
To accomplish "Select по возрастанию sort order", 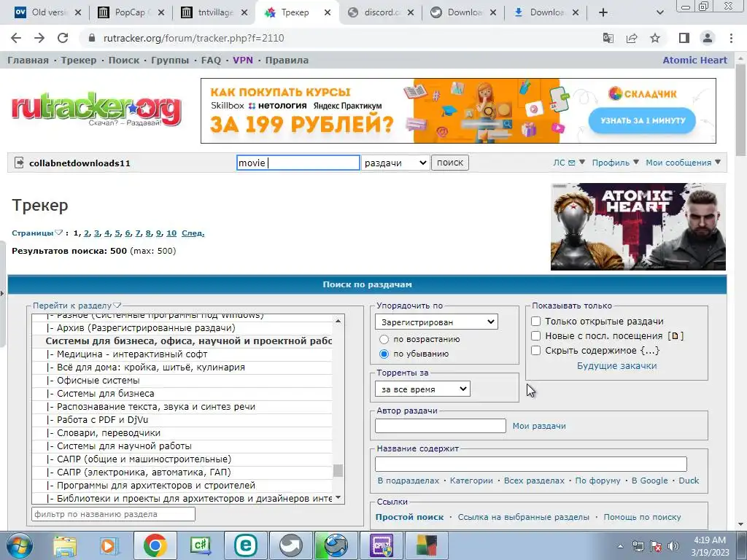I will pos(384,340).
